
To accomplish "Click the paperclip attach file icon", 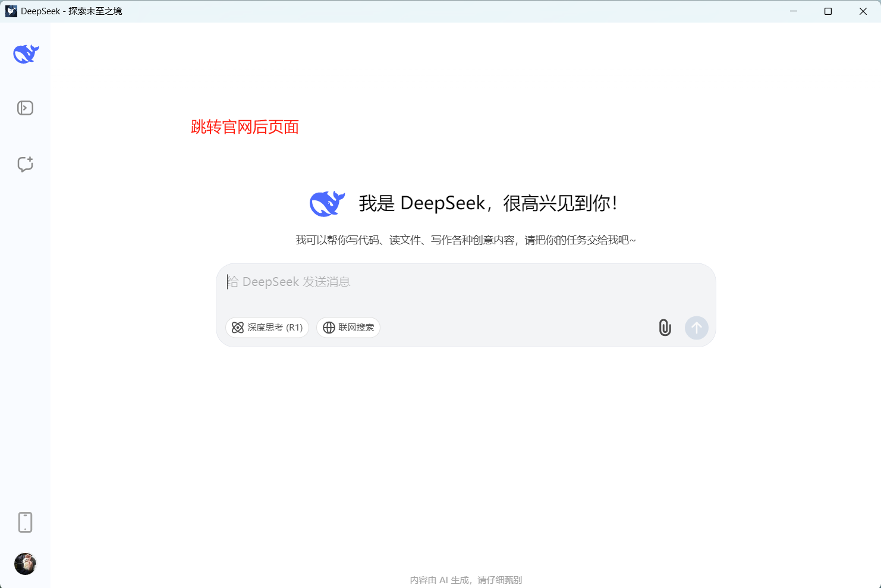I will (x=665, y=328).
